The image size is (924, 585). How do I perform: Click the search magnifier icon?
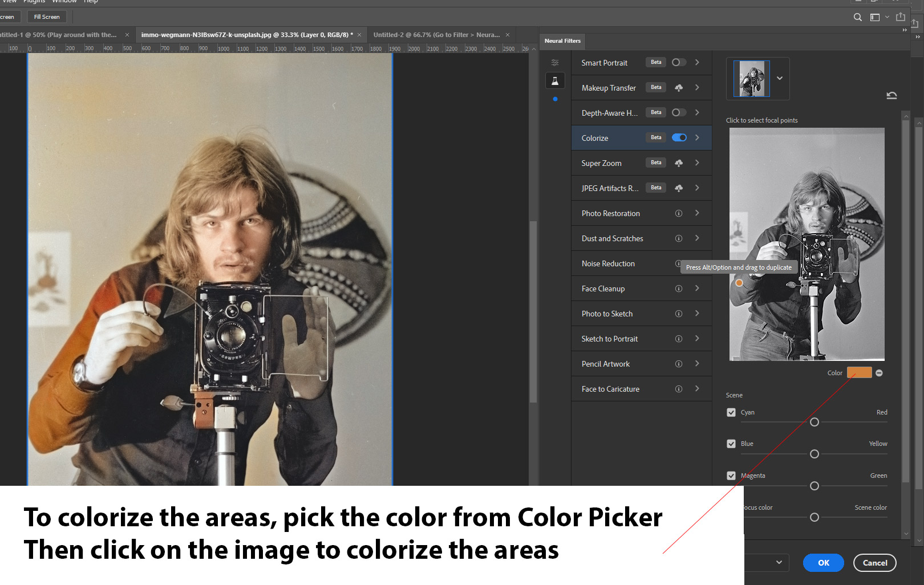pyautogui.click(x=857, y=17)
